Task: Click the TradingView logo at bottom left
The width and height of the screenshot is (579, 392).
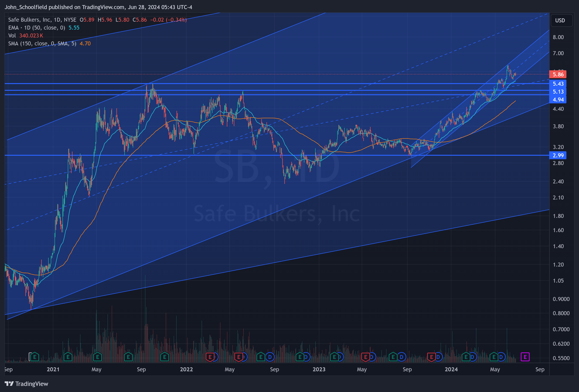Action: [26, 384]
